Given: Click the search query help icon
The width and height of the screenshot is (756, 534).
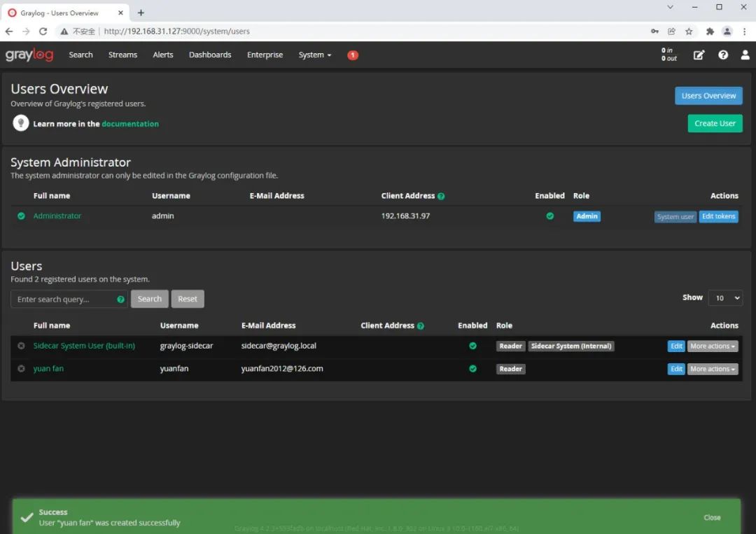Looking at the screenshot, I should 120,300.
